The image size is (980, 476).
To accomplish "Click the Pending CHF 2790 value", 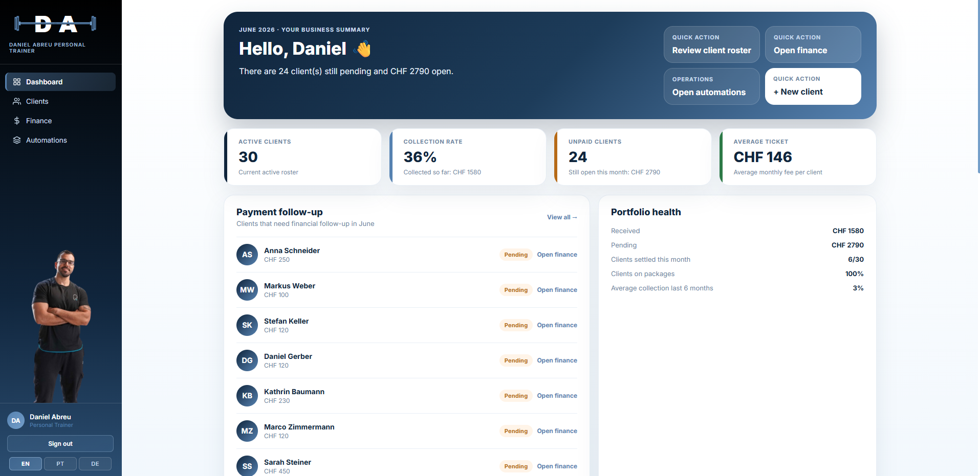I will coord(847,245).
